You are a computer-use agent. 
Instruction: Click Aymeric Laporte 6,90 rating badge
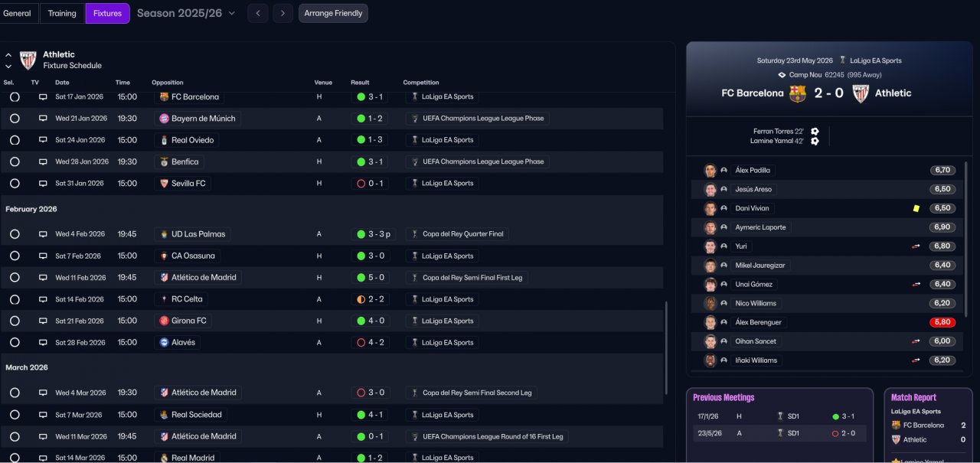point(942,227)
